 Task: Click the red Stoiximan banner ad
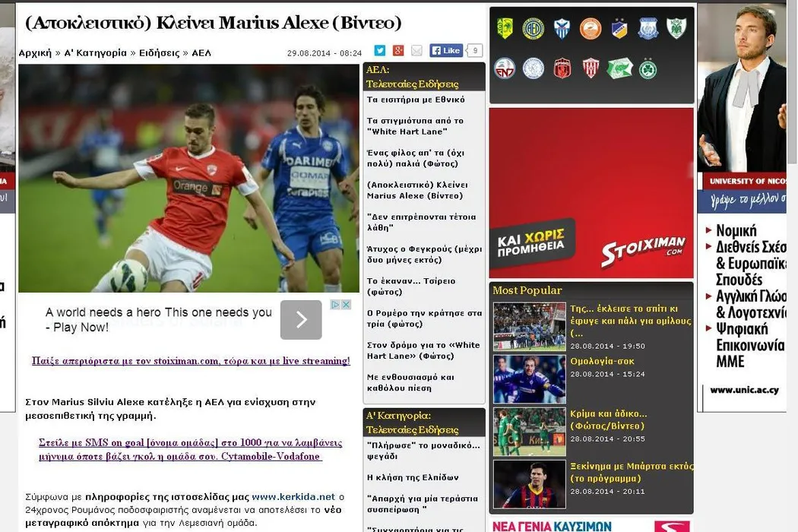(x=591, y=193)
